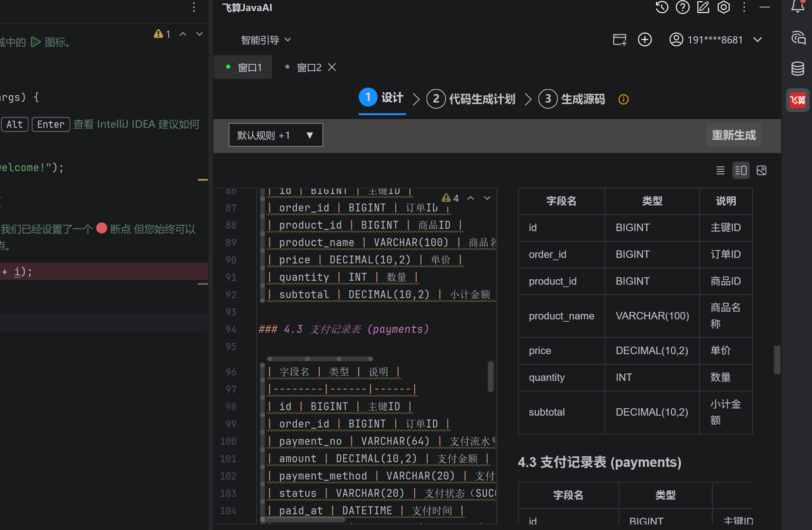Open the AI chat tool window icon
Viewport: 812px width, 530px height.
(798, 38)
